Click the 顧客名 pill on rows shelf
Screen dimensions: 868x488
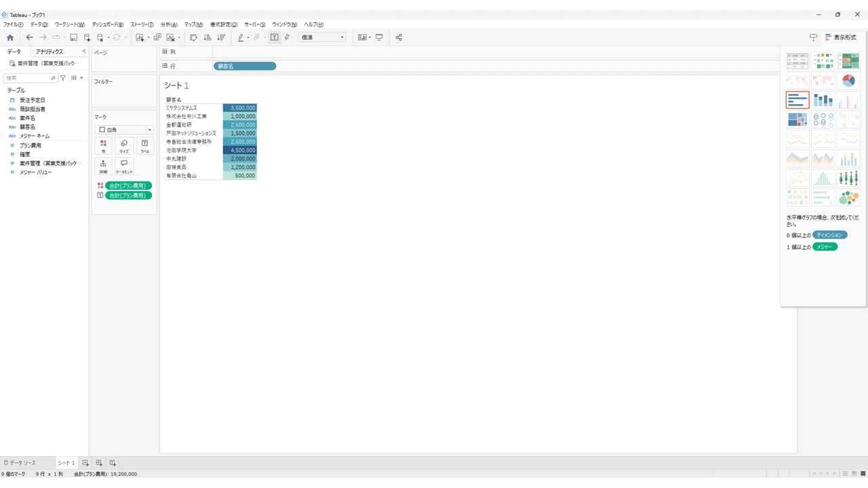pos(245,66)
